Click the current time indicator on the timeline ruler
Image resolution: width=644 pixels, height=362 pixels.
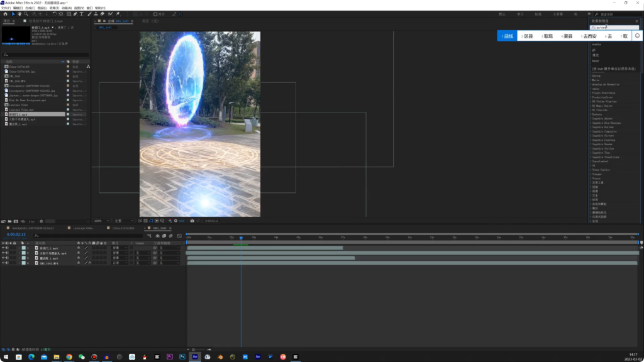tap(241, 238)
